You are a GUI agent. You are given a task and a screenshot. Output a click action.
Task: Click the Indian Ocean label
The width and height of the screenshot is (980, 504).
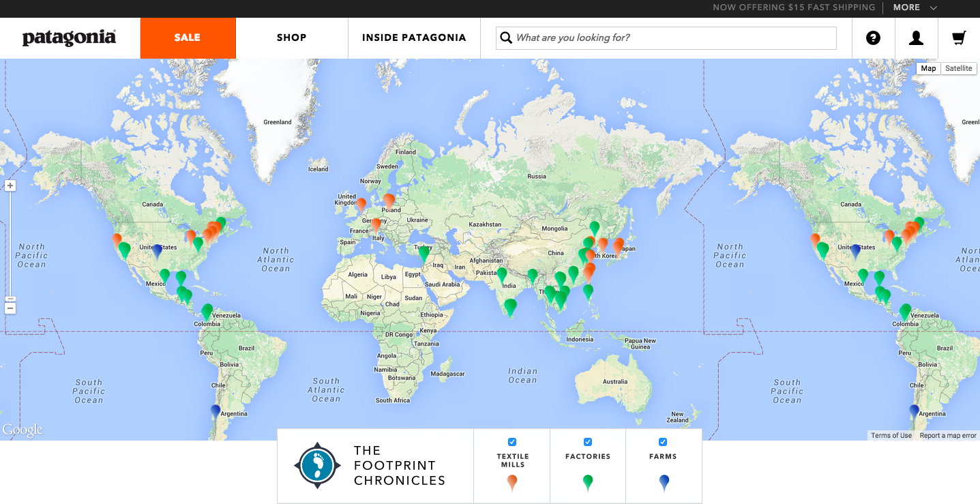pos(522,376)
